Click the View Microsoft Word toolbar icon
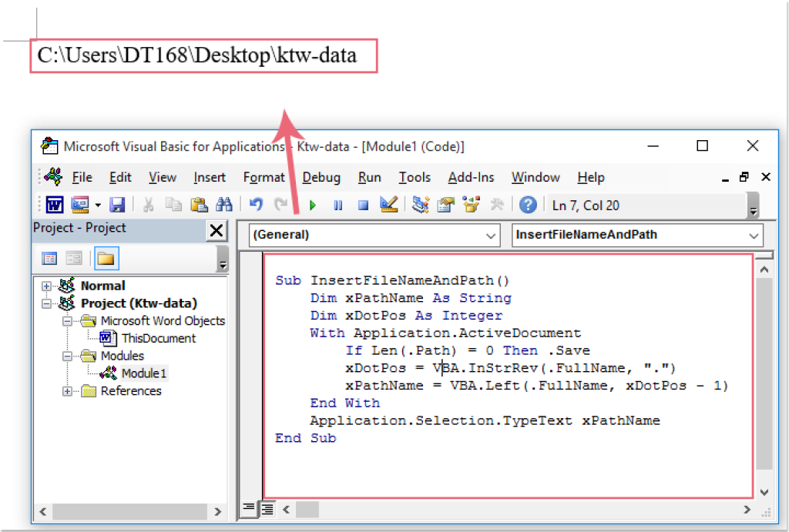The image size is (789, 532). tap(55, 206)
